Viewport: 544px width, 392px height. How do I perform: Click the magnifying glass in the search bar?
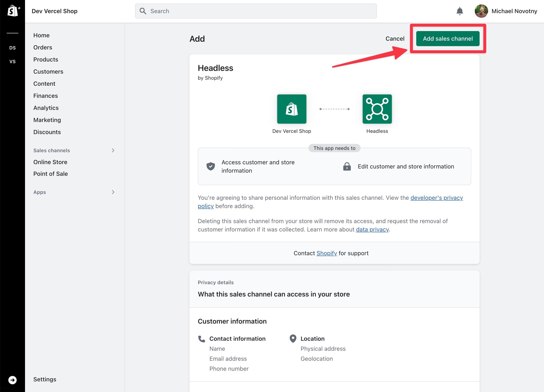tap(143, 11)
